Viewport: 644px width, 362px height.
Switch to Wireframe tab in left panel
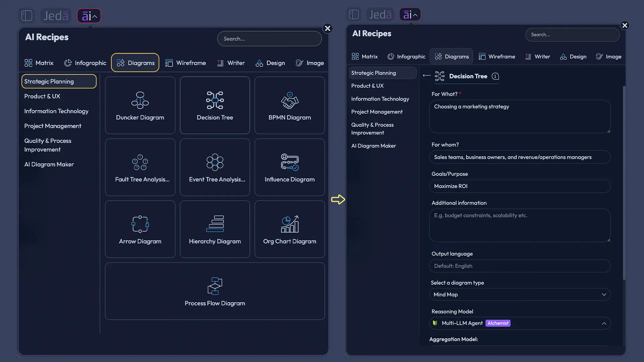(x=185, y=63)
